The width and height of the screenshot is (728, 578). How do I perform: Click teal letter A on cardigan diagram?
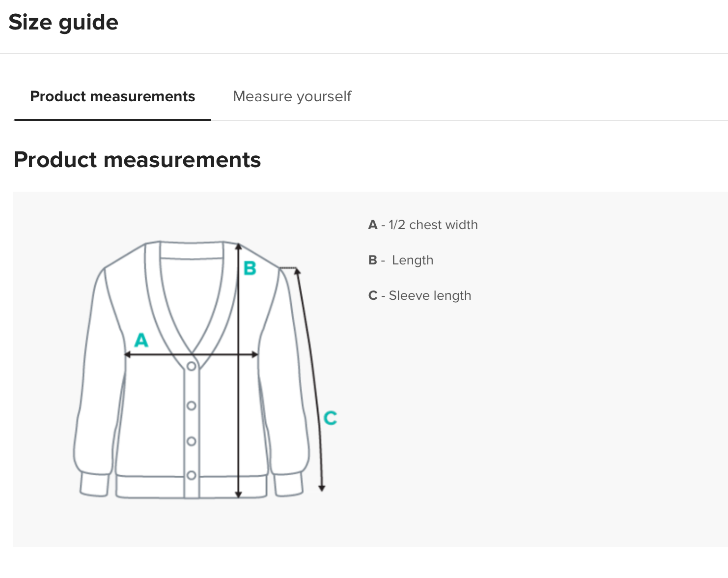coord(141,340)
